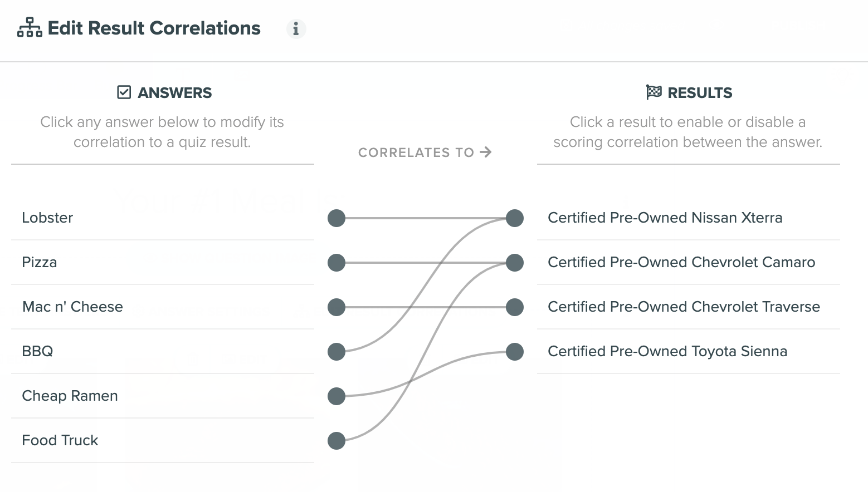Click the dot next to Chevrolet Traverse result
The height and width of the screenshot is (492, 868).
pos(515,307)
